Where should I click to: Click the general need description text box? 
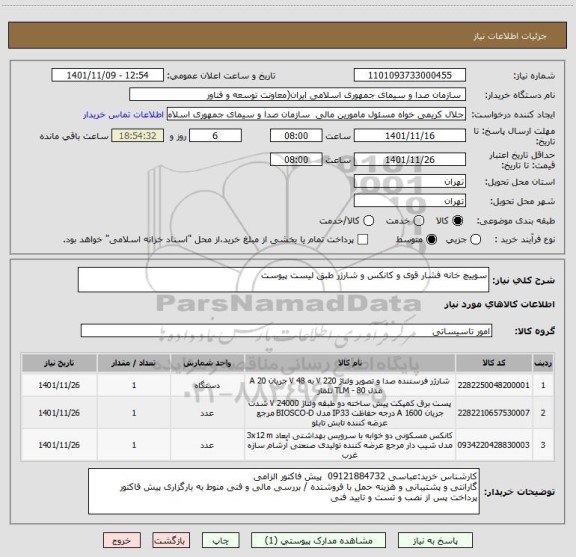(283, 280)
